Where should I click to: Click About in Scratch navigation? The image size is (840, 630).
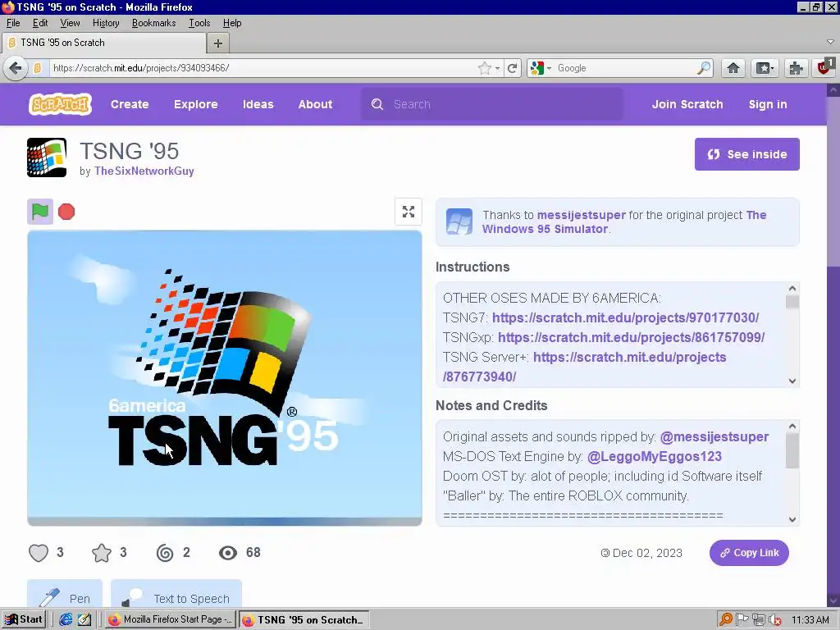pyautogui.click(x=315, y=104)
